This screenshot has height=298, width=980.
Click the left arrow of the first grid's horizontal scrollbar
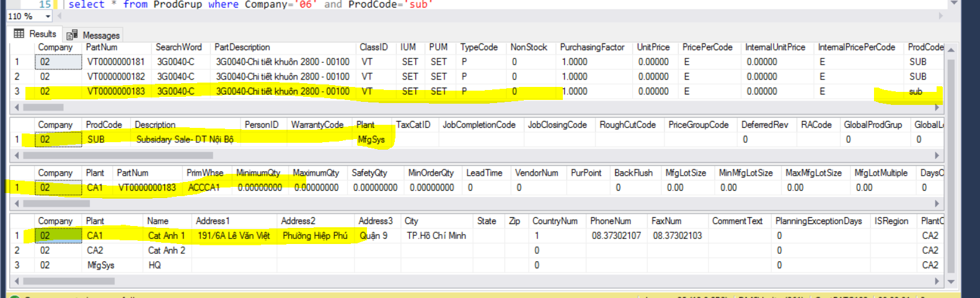pyautogui.click(x=16, y=107)
